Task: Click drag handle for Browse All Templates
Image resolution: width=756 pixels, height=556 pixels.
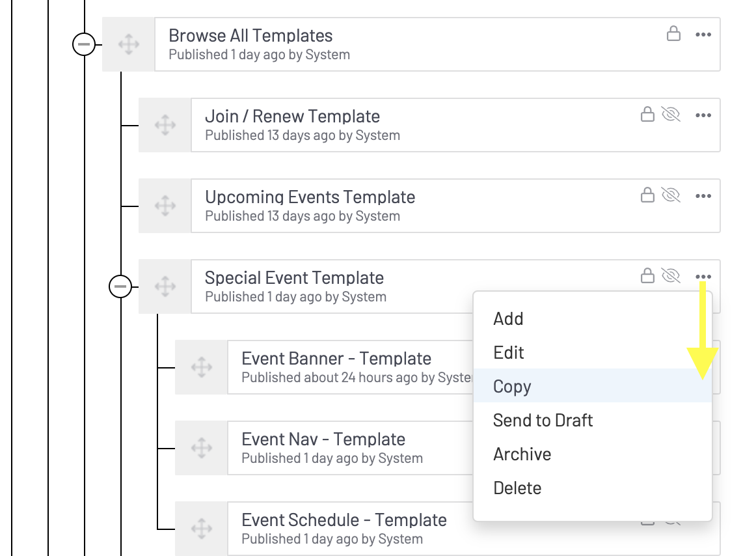Action: pos(129,44)
